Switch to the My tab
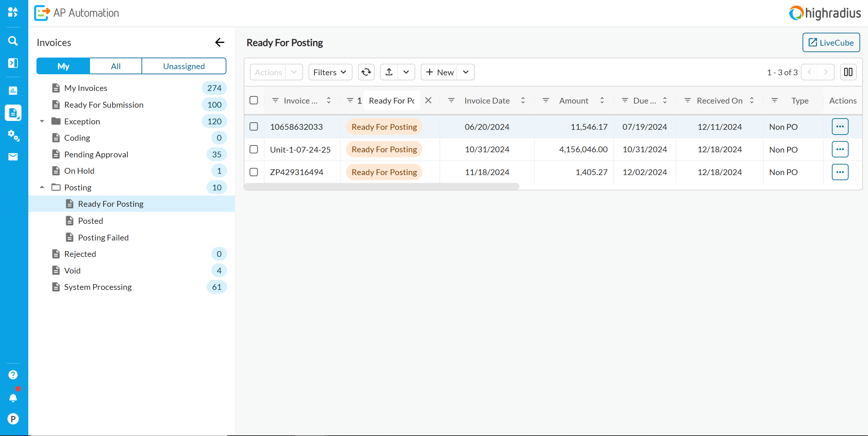Viewport: 868px width, 436px height. [63, 66]
